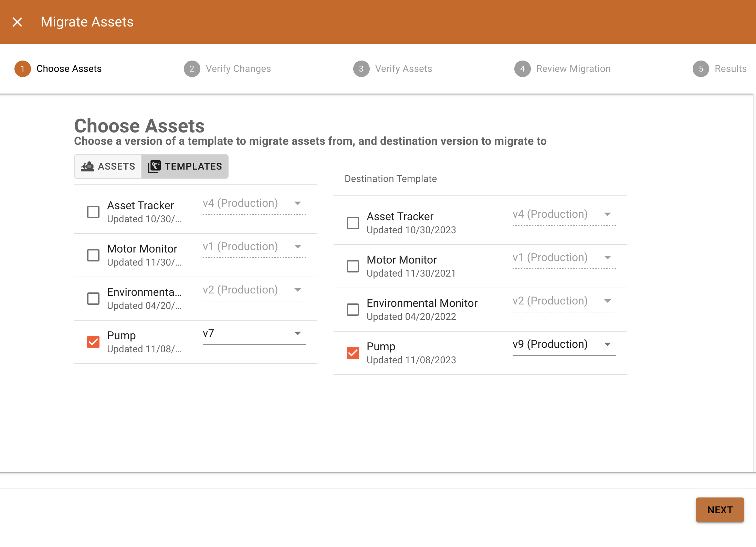Viewport: 756px width, 547px height.
Task: Select the ASSETS tab icon
Action: tap(88, 166)
